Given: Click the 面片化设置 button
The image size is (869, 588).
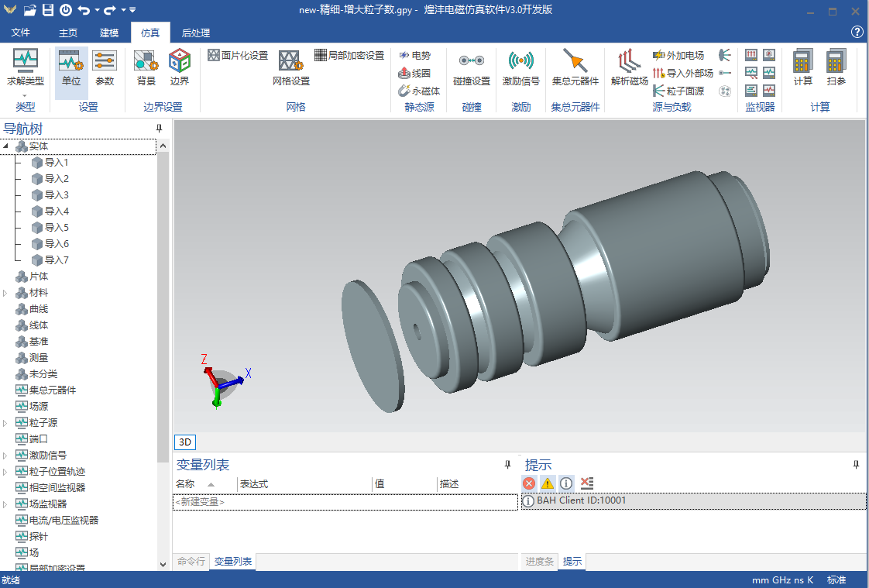Looking at the screenshot, I should [238, 56].
